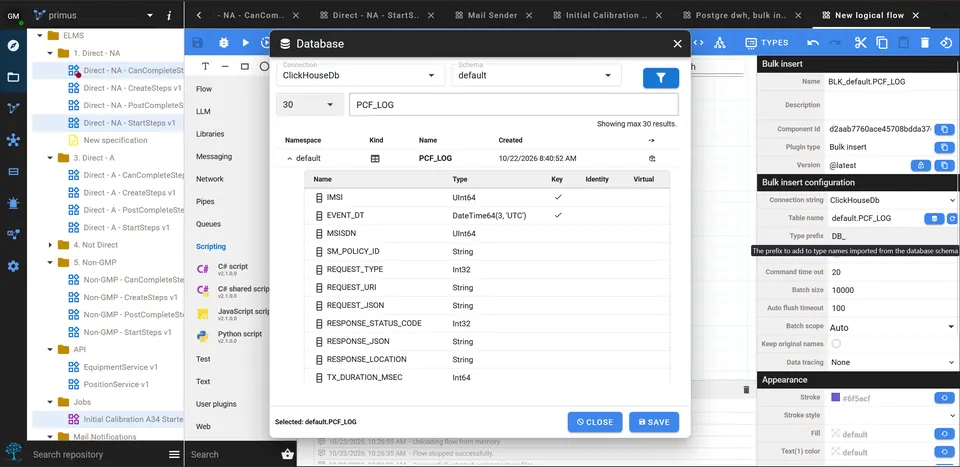
Task: Copy the Plugin type value
Action: point(944,148)
